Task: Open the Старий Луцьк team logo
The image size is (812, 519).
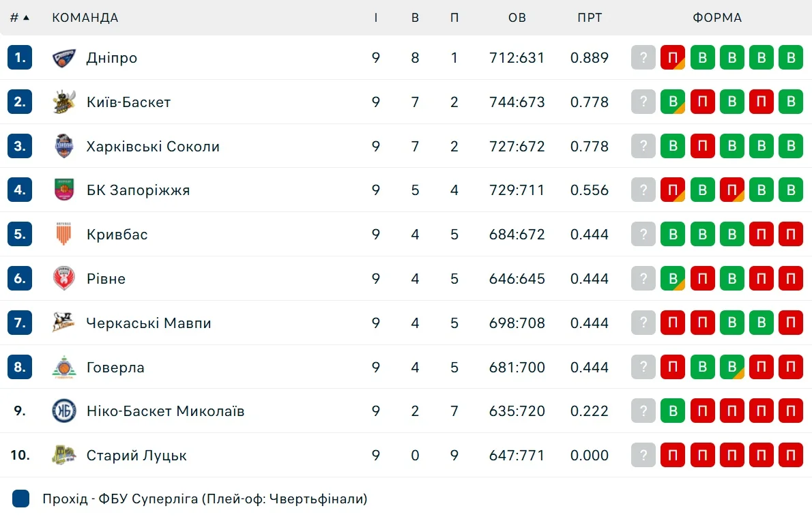Action: tap(64, 455)
